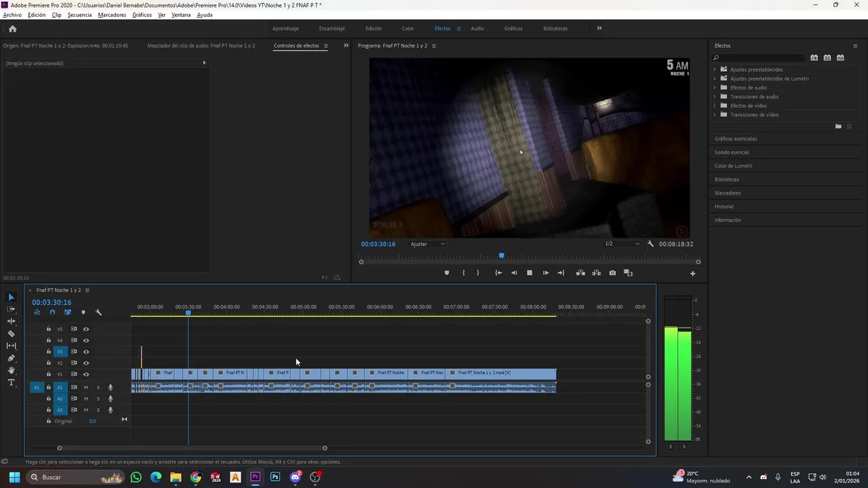Filter effects by 32-bit Color icon

827,58
